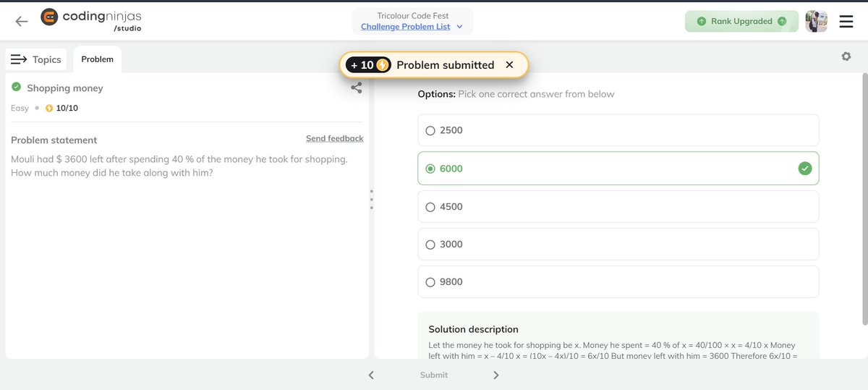The width and height of the screenshot is (868, 390).
Task: Click the lightning coin icon in notification
Action: pos(383,65)
